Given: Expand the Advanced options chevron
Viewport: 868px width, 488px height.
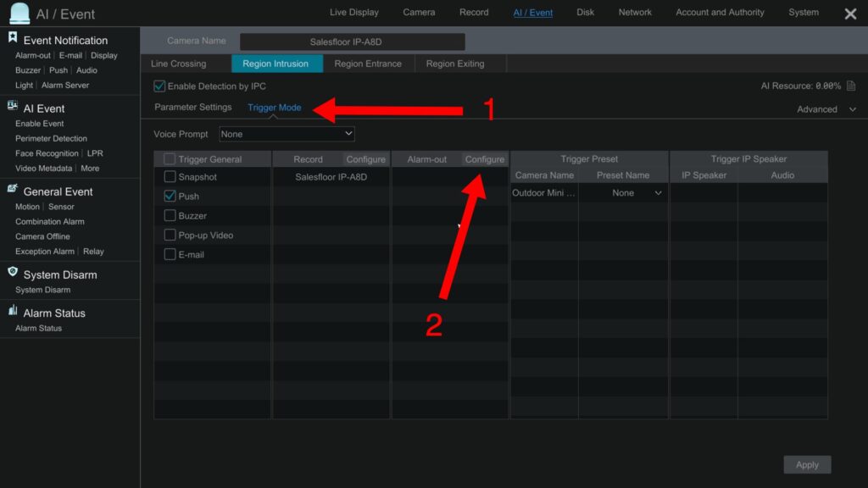Looking at the screenshot, I should pos(853,109).
